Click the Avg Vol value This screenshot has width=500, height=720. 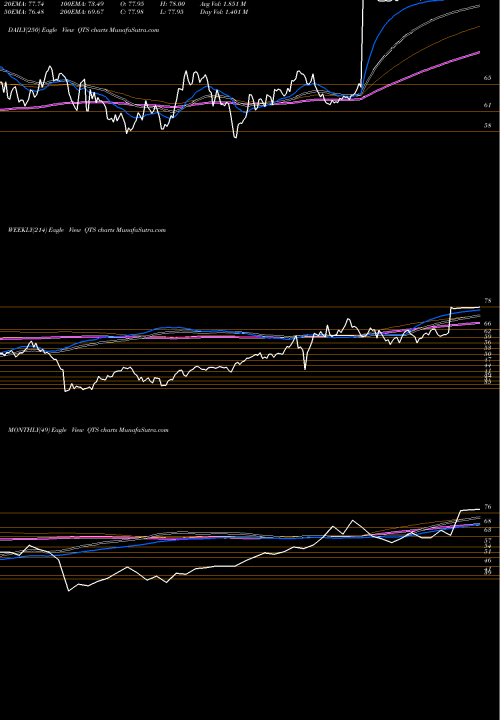(x=224, y=4)
